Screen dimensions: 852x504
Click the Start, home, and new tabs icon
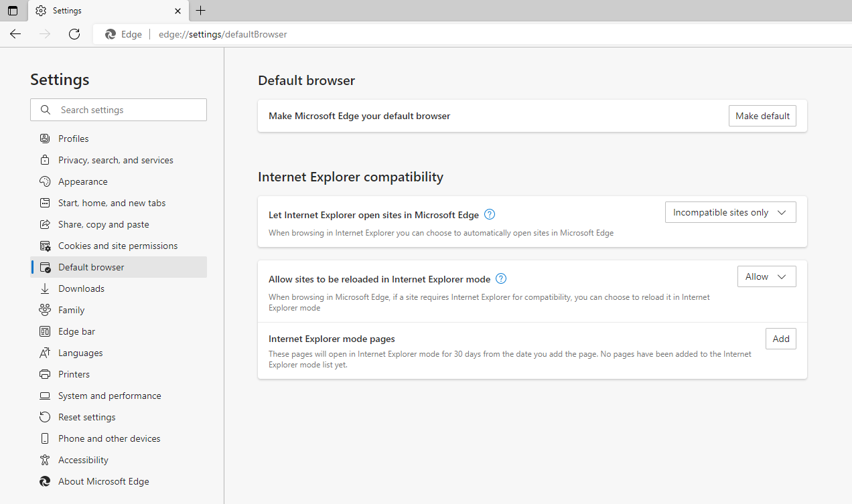click(x=45, y=203)
